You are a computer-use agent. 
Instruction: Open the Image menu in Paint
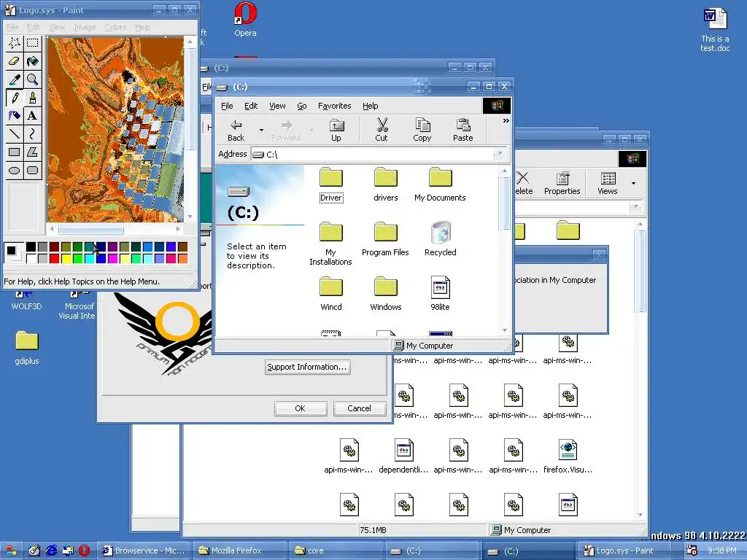(x=85, y=27)
